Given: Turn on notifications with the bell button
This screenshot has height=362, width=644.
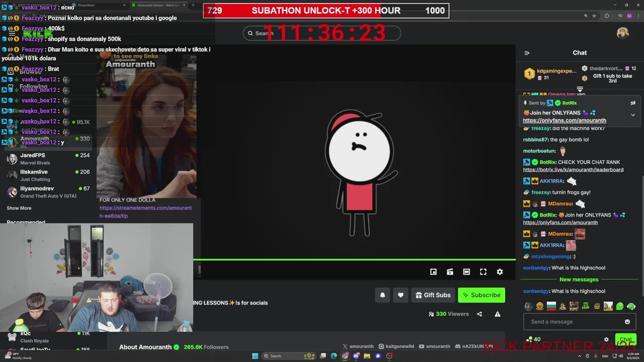Looking at the screenshot, I should (x=382, y=295).
